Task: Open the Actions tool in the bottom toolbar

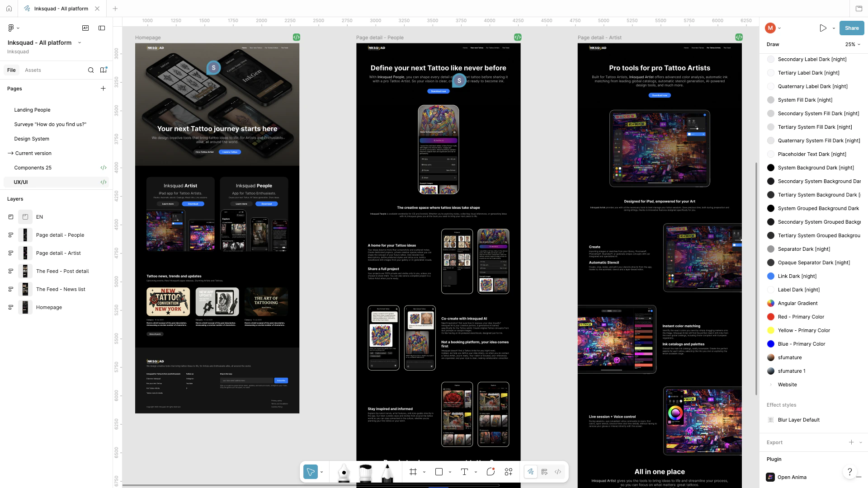Action: 509,472
